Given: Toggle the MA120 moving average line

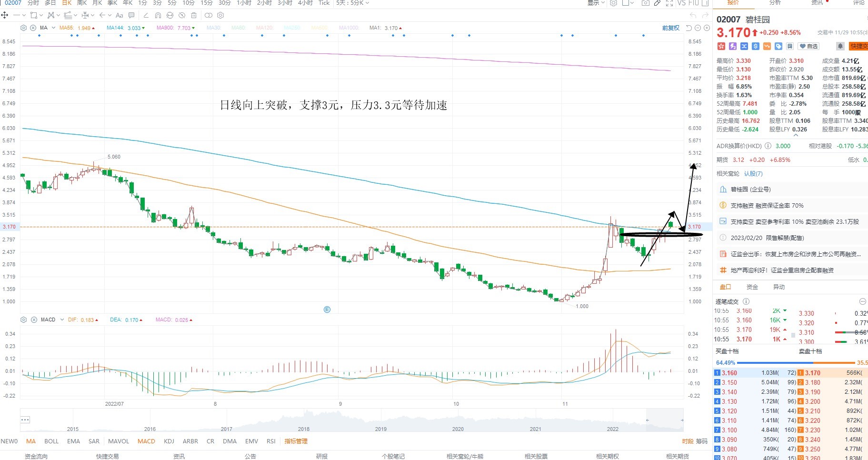Looking at the screenshot, I should click(265, 28).
